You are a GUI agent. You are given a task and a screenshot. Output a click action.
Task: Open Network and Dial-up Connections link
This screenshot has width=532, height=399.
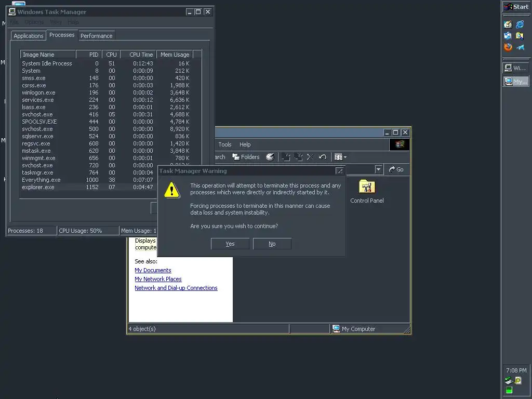click(176, 288)
